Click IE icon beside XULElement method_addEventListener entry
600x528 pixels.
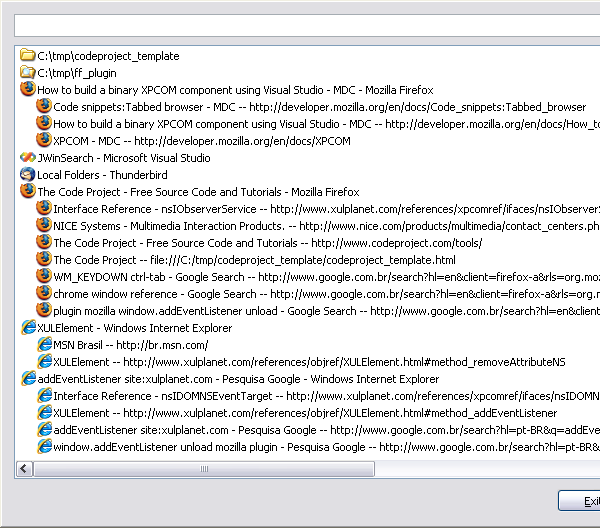44,412
